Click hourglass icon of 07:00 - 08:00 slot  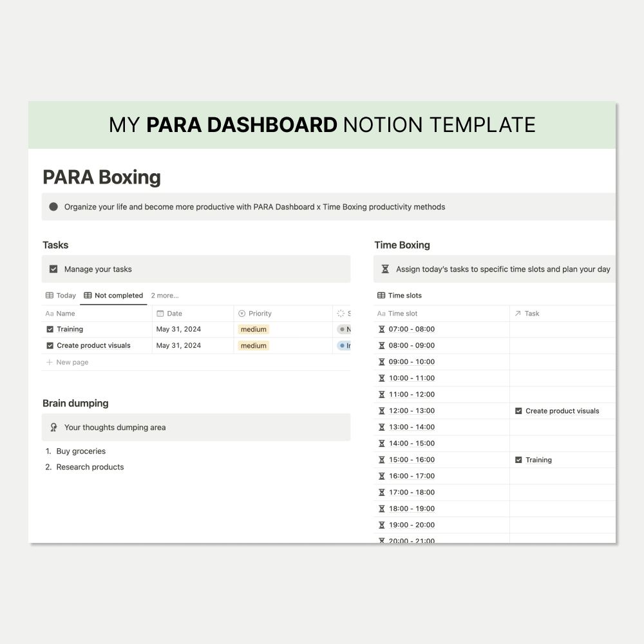coord(381,329)
